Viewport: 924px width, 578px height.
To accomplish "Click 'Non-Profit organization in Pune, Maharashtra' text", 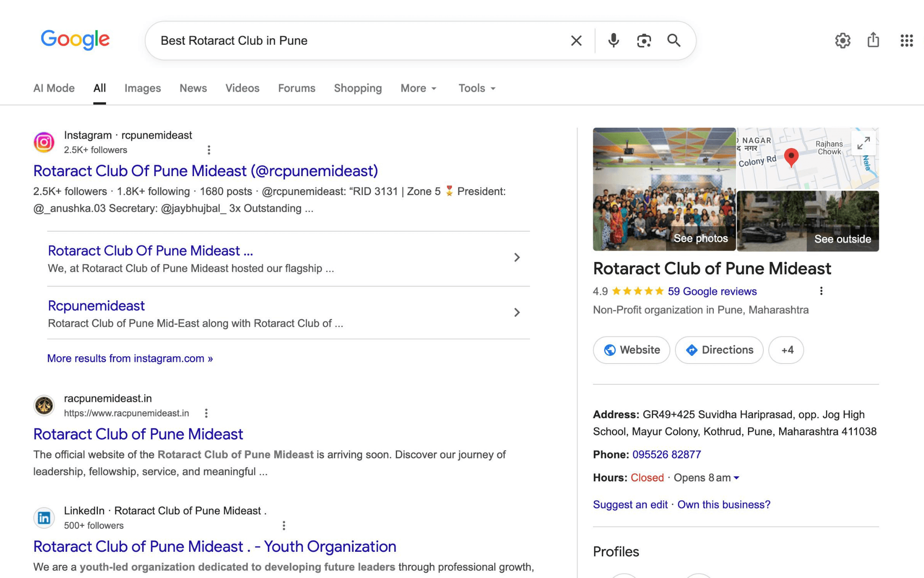I will point(701,310).
